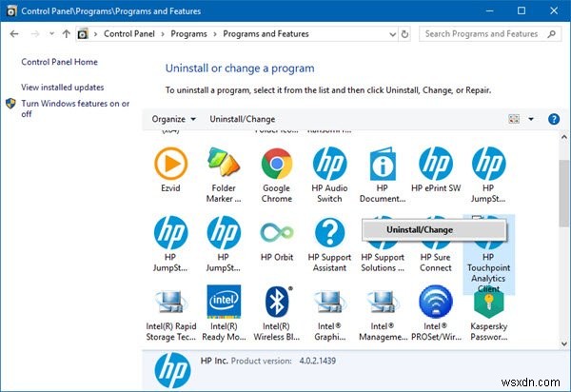Open View installed updates link
The height and width of the screenshot is (392, 571).
click(x=62, y=88)
